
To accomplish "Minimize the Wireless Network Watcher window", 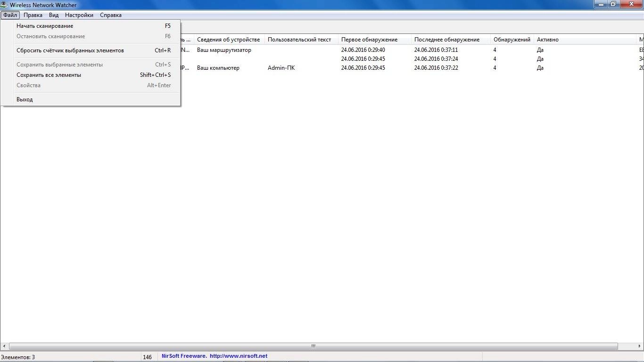I will tap(600, 4).
